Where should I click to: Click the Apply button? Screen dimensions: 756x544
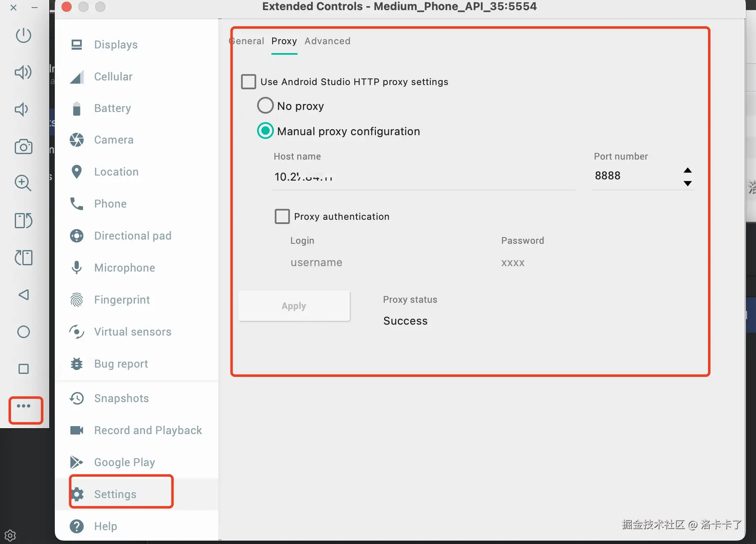[x=294, y=306]
